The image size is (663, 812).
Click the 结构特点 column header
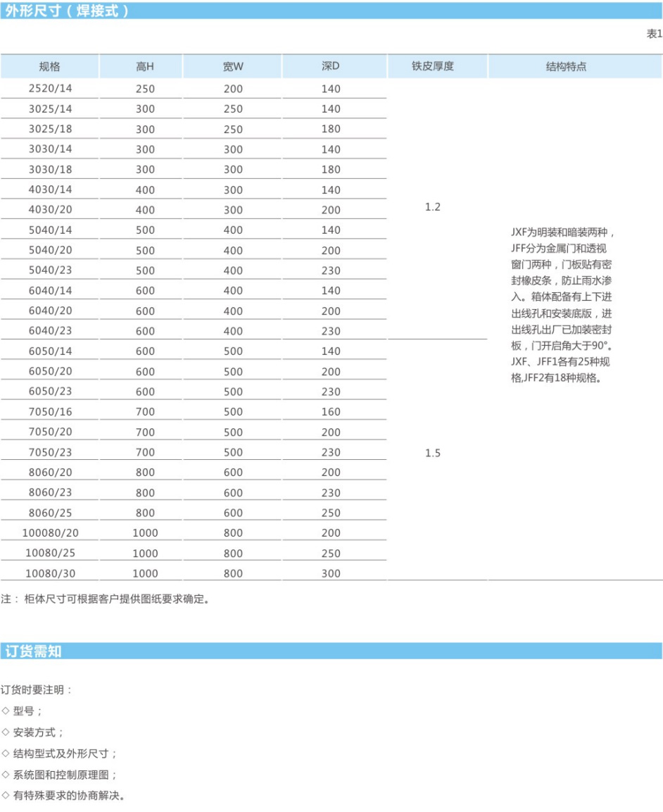coord(566,67)
